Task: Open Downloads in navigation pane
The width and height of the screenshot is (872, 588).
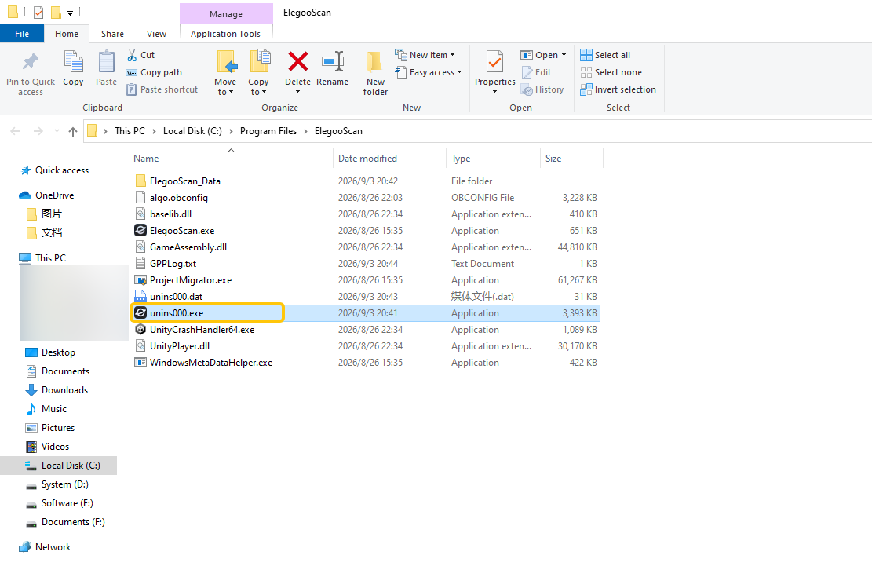Action: pos(64,390)
